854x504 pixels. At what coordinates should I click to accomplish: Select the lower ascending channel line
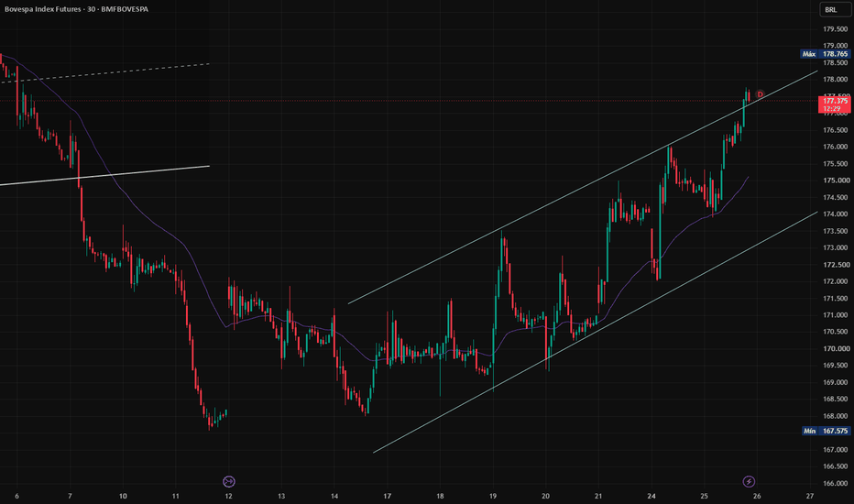[x=596, y=333]
